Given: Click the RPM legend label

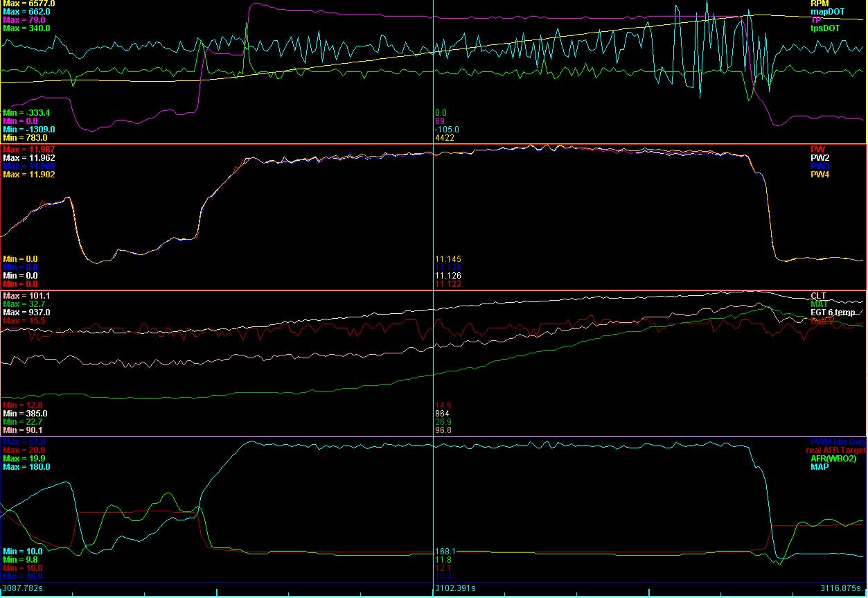Looking at the screenshot, I should (819, 3).
